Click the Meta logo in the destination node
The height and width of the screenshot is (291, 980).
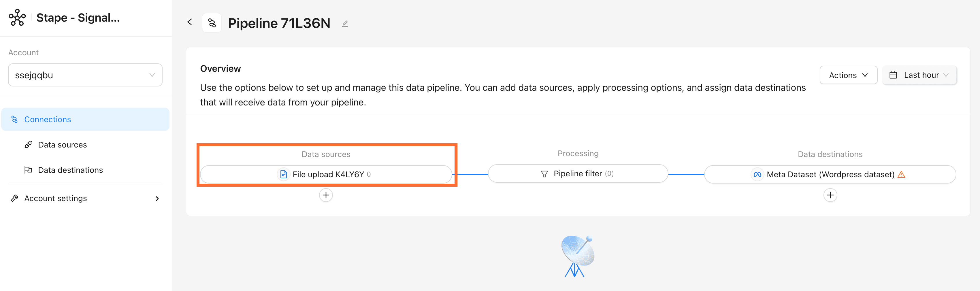coord(757,174)
